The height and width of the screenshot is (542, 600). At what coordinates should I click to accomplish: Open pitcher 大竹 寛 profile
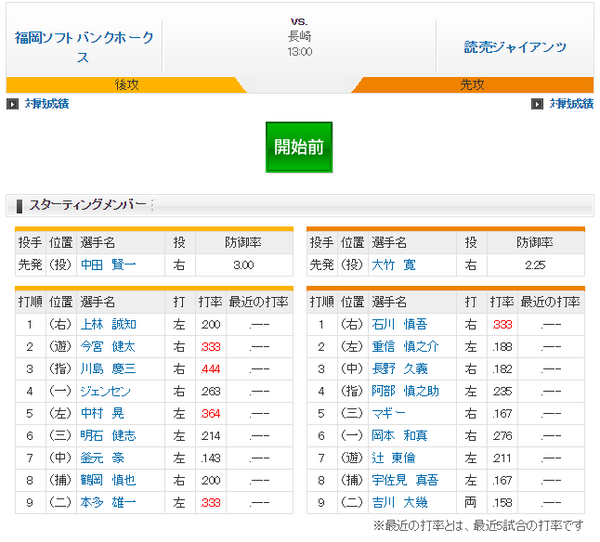click(x=393, y=265)
